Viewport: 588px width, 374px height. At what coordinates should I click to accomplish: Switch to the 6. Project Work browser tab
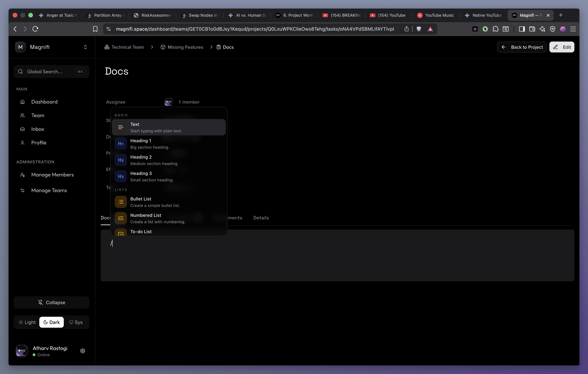point(295,15)
